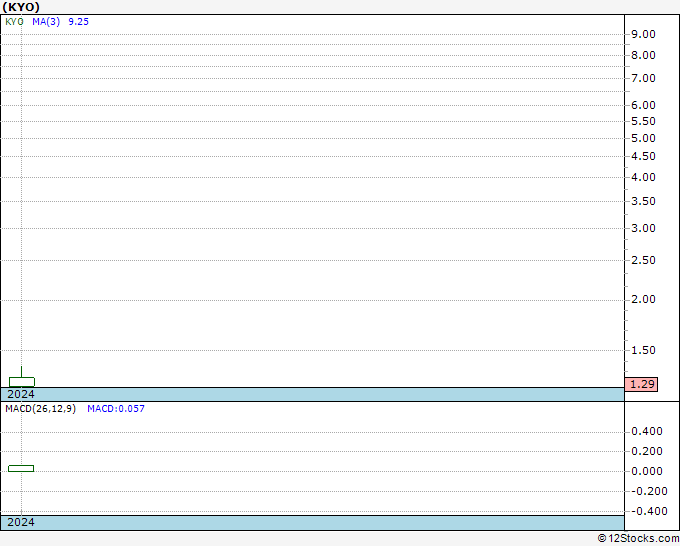Click the 0.000 MACD axis label
The image size is (680, 546).
pos(647,471)
